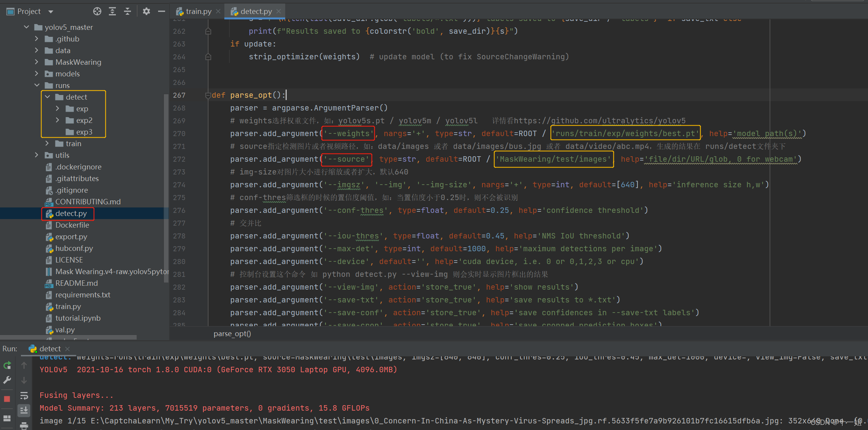This screenshot has height=430, width=868.
Task: Expand the exp2 folder
Action: click(x=58, y=120)
